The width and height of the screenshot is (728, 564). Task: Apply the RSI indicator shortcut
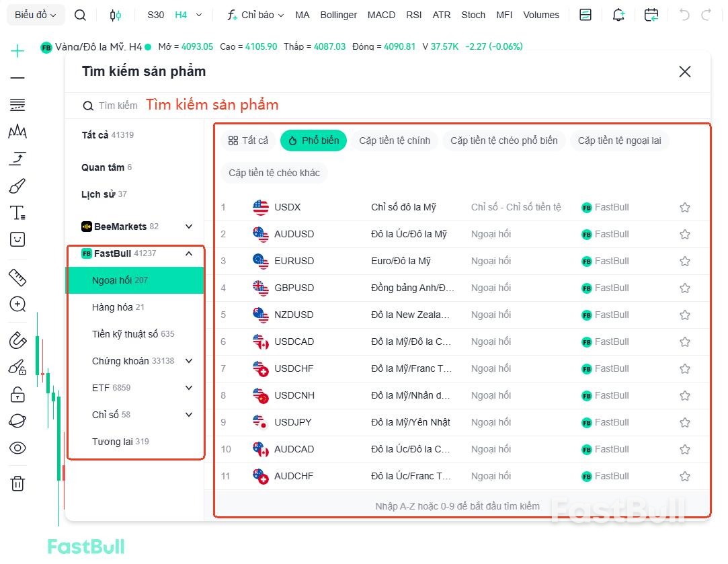point(413,15)
